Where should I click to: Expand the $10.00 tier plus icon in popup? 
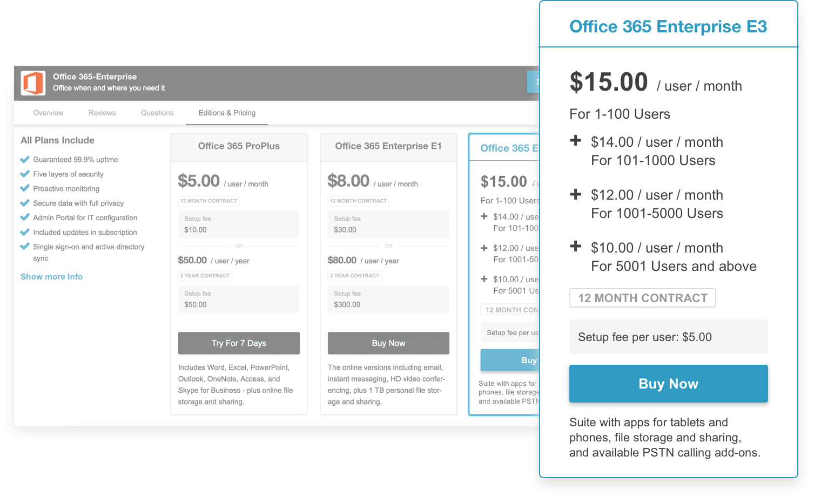point(576,247)
